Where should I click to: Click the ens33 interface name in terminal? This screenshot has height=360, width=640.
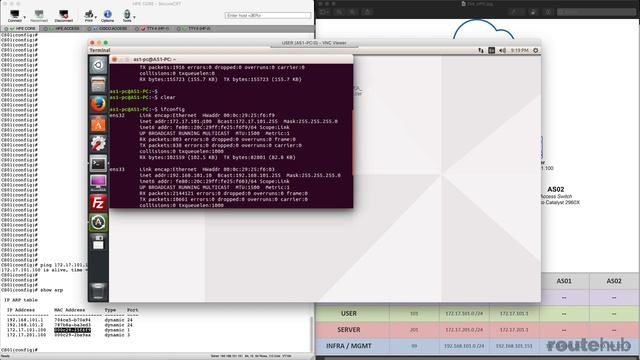[x=117, y=169]
